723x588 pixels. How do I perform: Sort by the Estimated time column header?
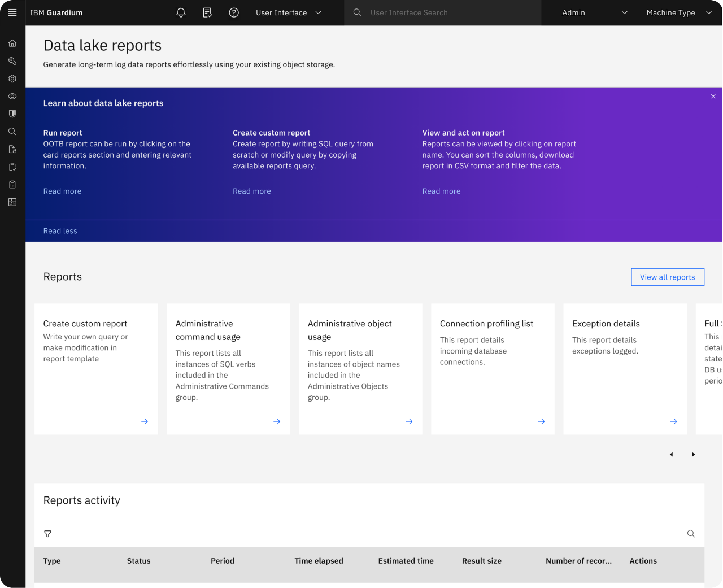(x=406, y=561)
